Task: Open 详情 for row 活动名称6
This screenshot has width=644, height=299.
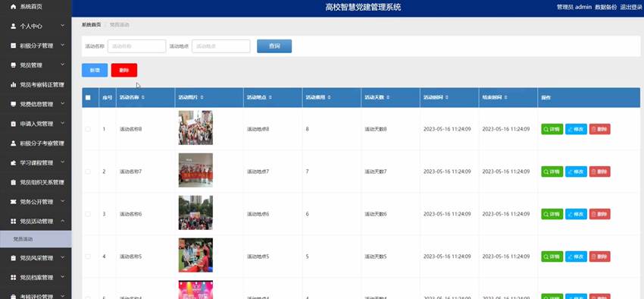Action: click(x=552, y=214)
